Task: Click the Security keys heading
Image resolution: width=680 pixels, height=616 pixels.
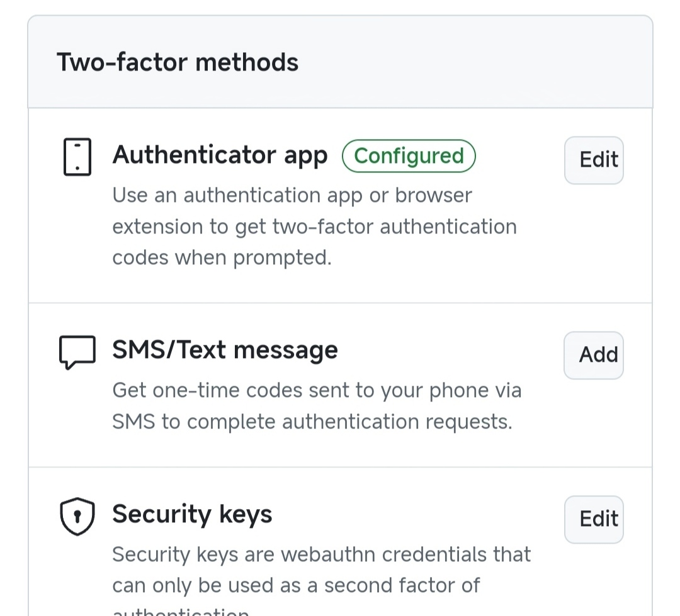Action: 192,515
